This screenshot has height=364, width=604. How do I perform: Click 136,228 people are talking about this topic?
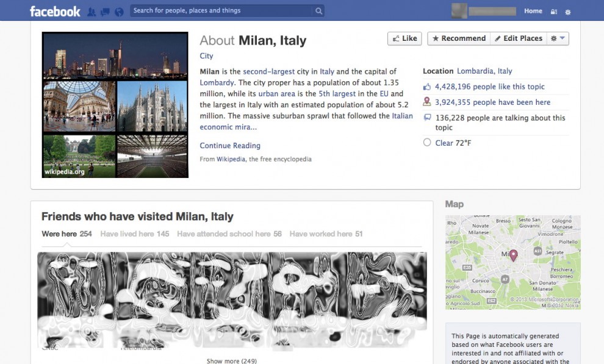500,123
